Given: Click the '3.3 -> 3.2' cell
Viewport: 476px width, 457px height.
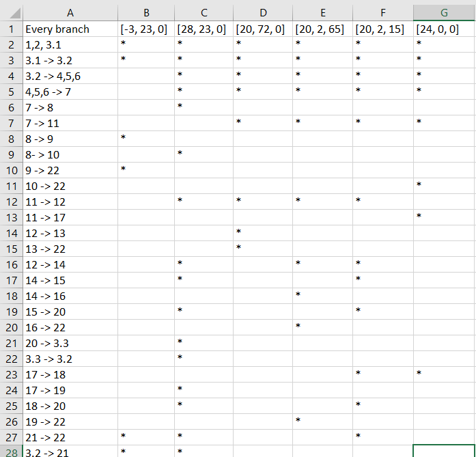Looking at the screenshot, I should click(x=70, y=359).
